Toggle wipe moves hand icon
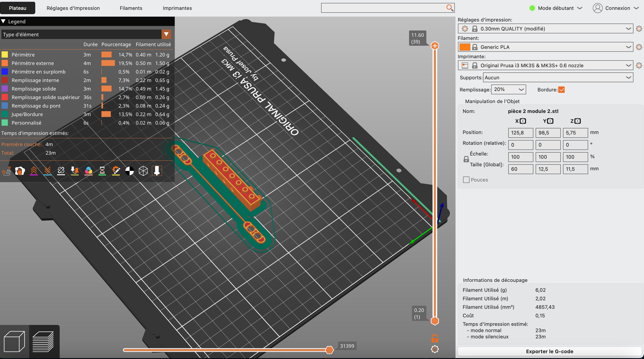This screenshot has width=644, height=359. (x=20, y=171)
